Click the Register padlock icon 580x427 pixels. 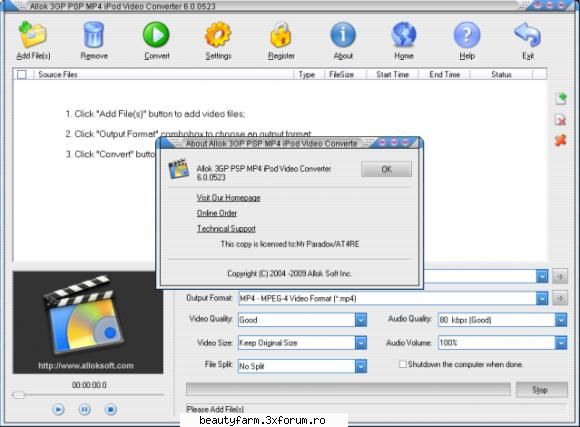point(281,34)
